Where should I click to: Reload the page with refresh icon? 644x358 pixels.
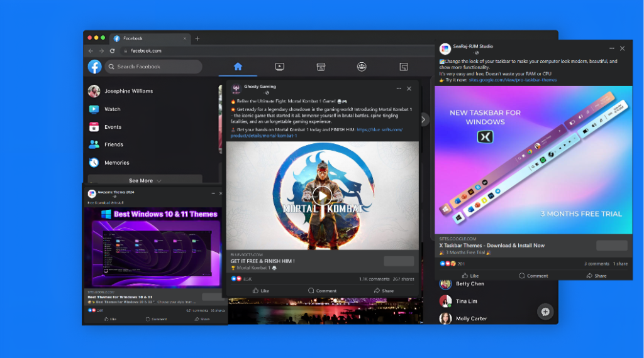112,51
